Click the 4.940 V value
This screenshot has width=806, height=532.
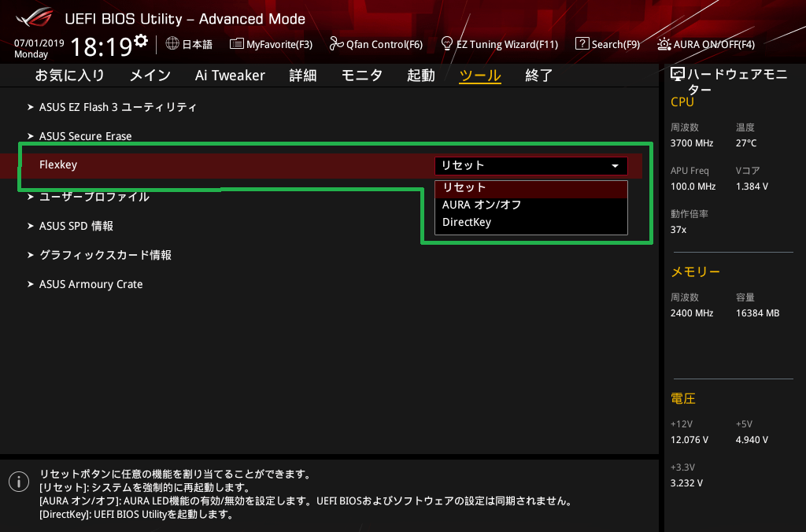click(x=752, y=440)
